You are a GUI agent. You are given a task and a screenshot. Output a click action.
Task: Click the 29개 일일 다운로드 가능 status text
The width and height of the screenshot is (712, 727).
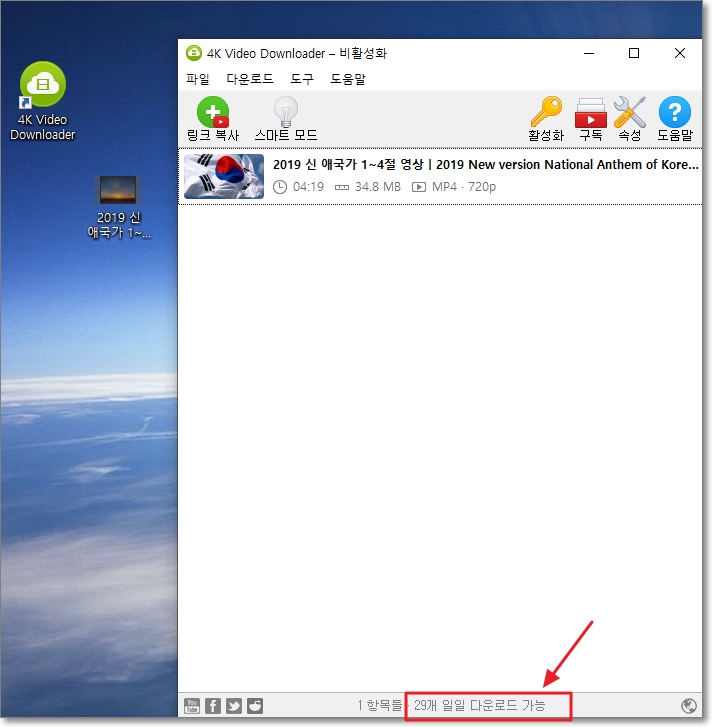tap(479, 705)
